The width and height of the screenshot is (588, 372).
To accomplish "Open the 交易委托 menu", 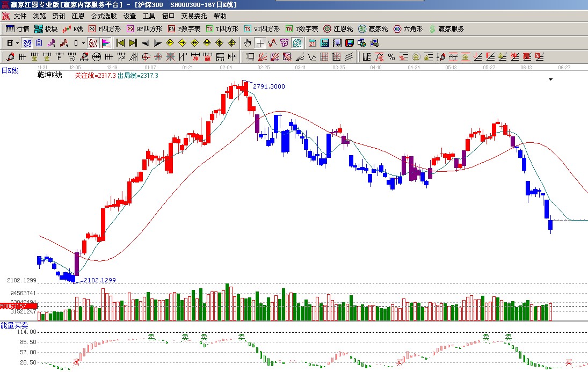I will pos(194,16).
